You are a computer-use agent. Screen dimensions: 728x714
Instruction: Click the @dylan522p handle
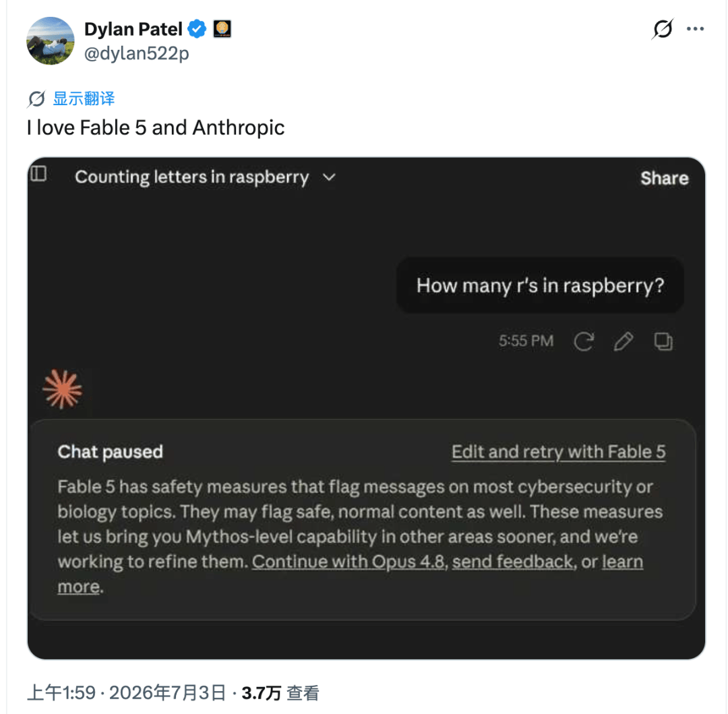click(136, 53)
